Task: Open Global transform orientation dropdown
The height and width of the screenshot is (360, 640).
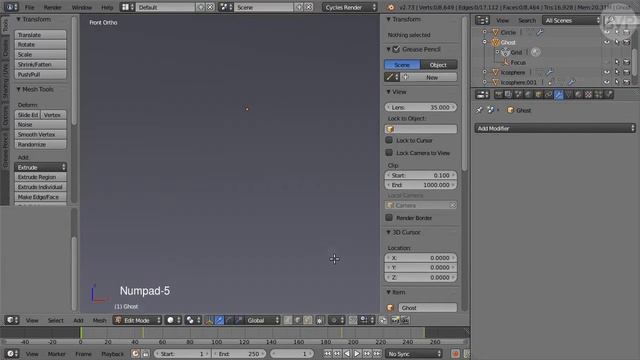Action: 262,320
